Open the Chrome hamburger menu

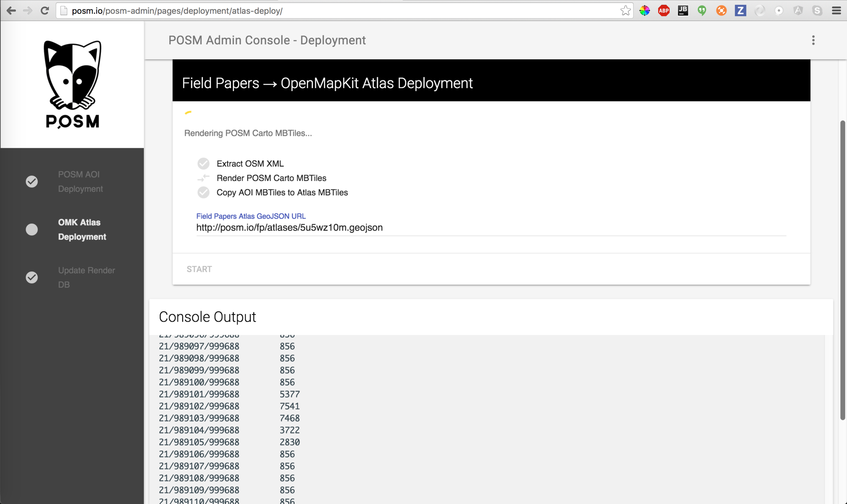(x=836, y=11)
